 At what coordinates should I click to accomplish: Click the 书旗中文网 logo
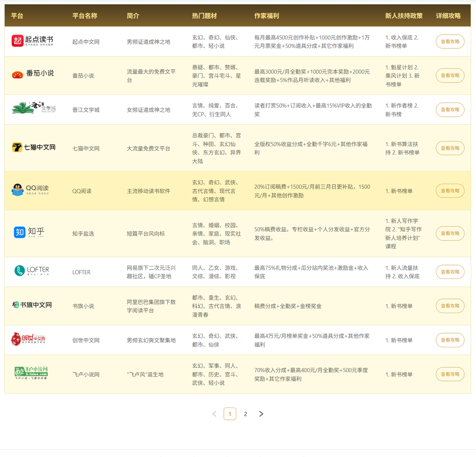[32, 305]
